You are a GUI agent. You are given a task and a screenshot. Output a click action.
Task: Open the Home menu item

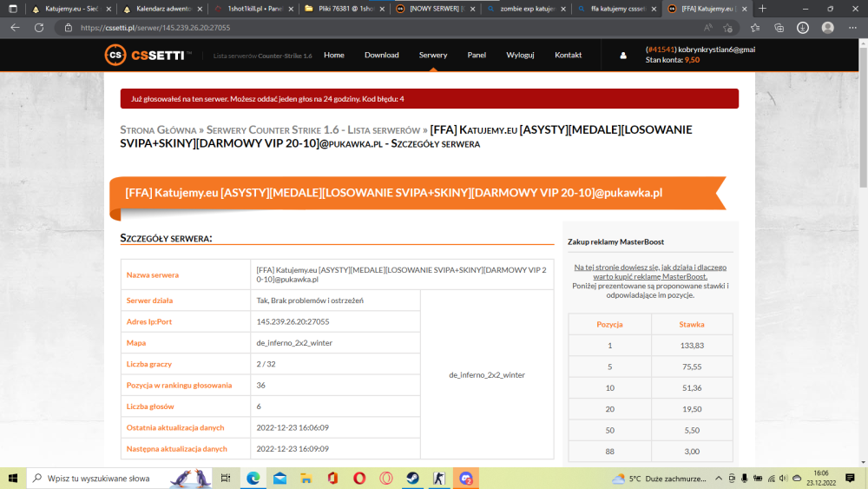coord(334,55)
